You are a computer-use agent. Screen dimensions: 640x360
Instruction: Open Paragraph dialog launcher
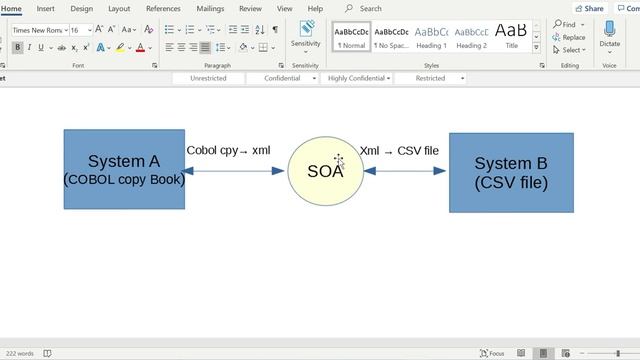coord(281,65)
